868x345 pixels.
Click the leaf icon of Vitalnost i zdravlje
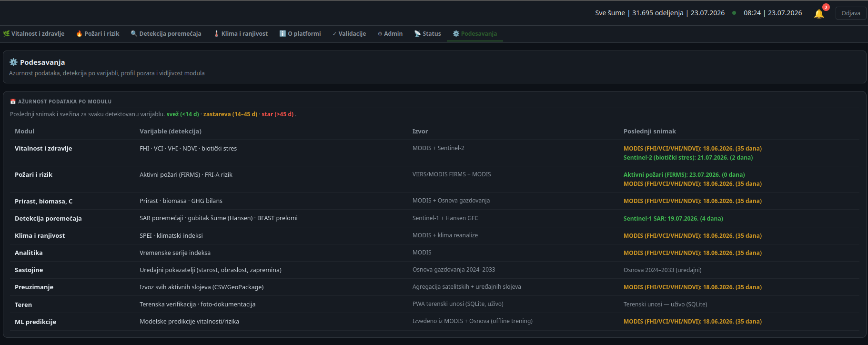[x=6, y=33]
